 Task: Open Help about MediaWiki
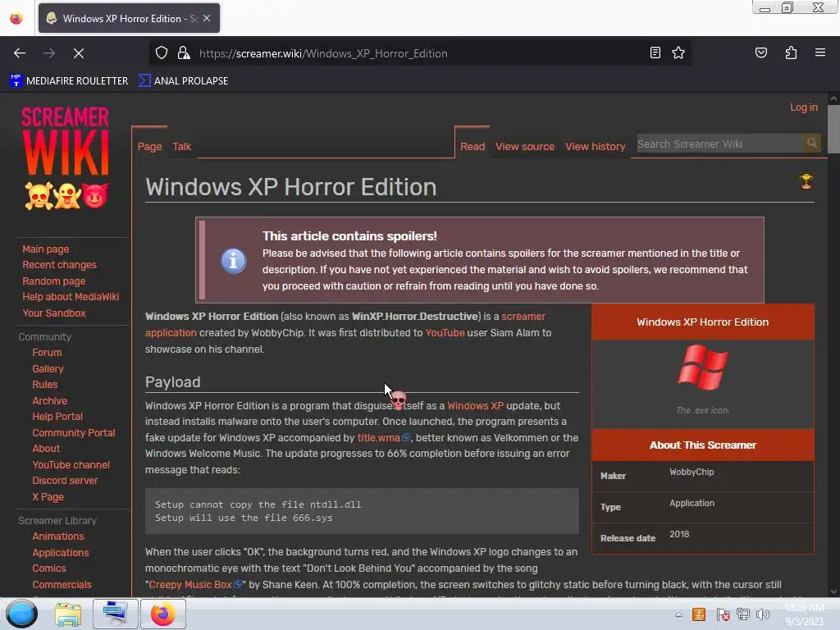(x=71, y=297)
